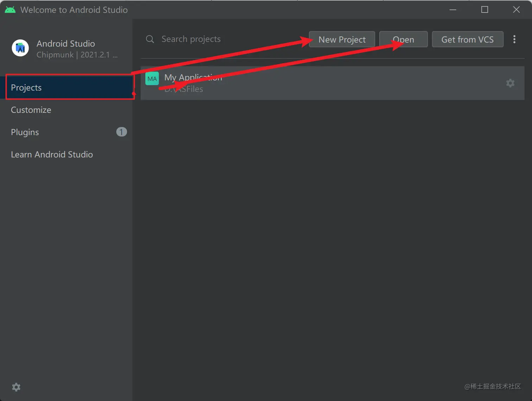Click the Android Studio product name text
The image size is (532, 401).
[66, 44]
